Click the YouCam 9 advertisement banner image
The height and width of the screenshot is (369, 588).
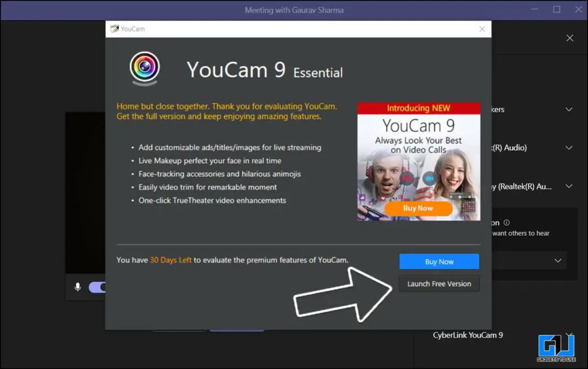point(418,161)
